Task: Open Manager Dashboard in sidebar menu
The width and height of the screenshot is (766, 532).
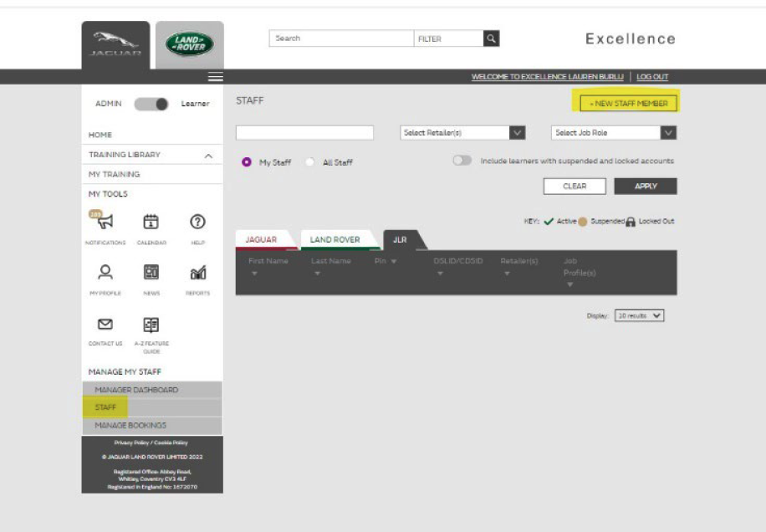Action: click(x=136, y=391)
